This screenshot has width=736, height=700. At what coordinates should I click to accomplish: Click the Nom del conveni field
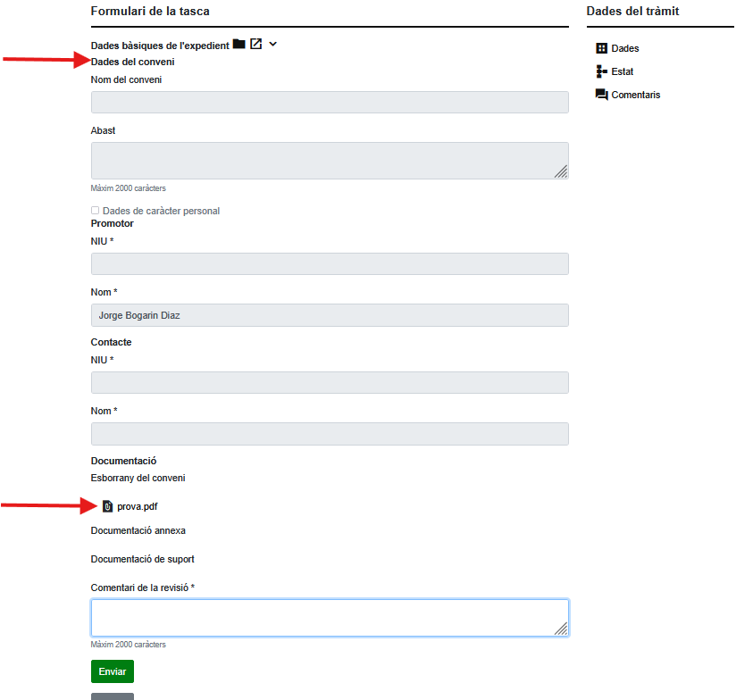[x=329, y=102]
